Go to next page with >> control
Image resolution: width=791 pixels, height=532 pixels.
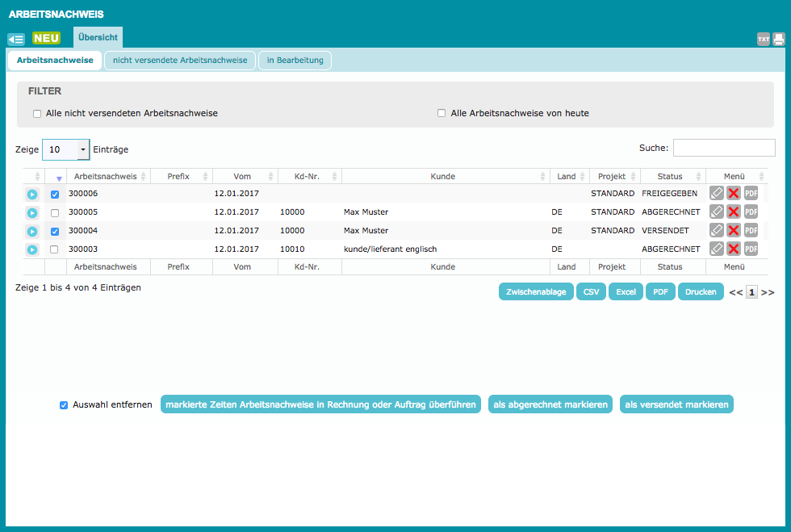(x=768, y=293)
